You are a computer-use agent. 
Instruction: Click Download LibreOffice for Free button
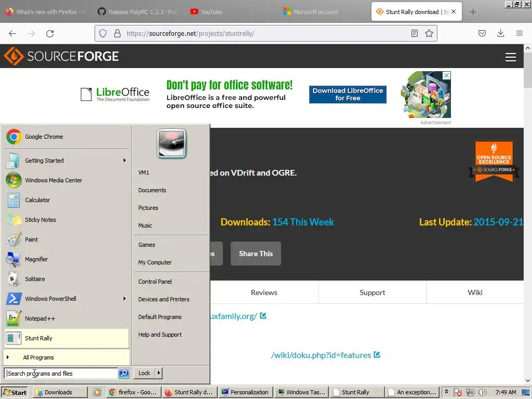coord(348,95)
